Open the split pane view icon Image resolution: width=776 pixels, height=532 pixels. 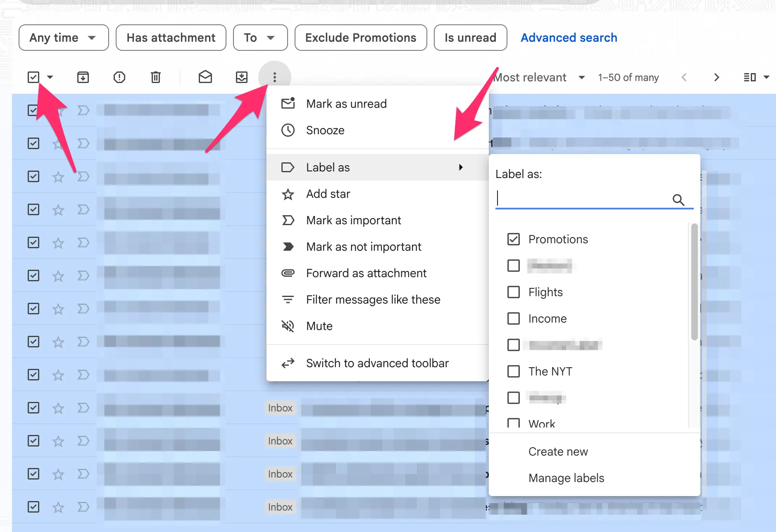750,77
